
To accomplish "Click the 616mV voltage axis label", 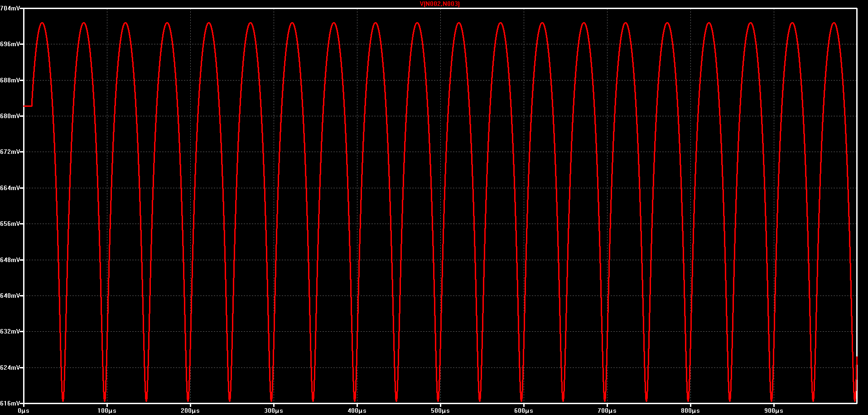I will point(10,403).
